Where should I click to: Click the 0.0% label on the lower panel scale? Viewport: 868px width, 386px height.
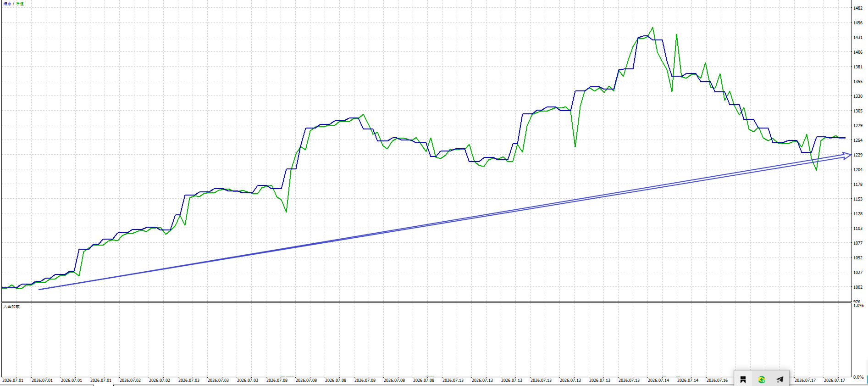[858, 377]
